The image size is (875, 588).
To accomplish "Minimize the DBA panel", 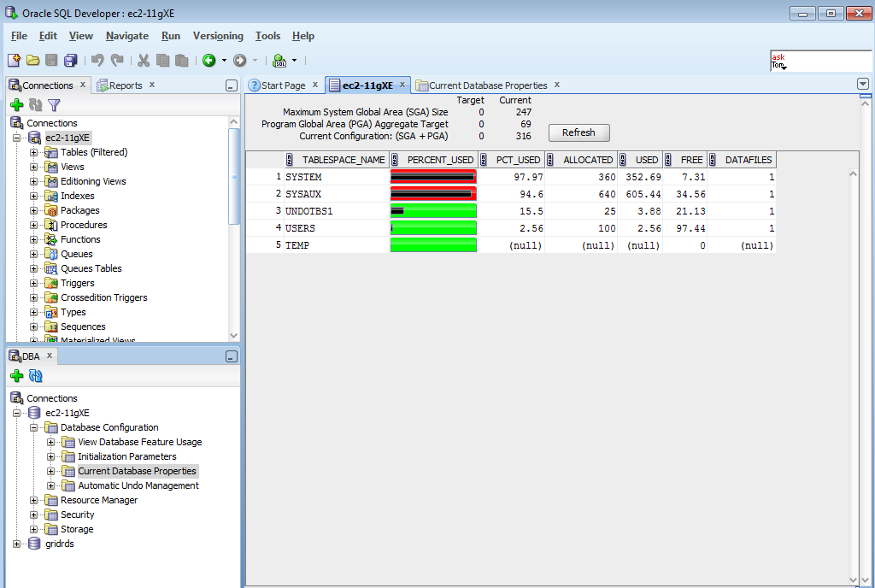I will 232,357.
